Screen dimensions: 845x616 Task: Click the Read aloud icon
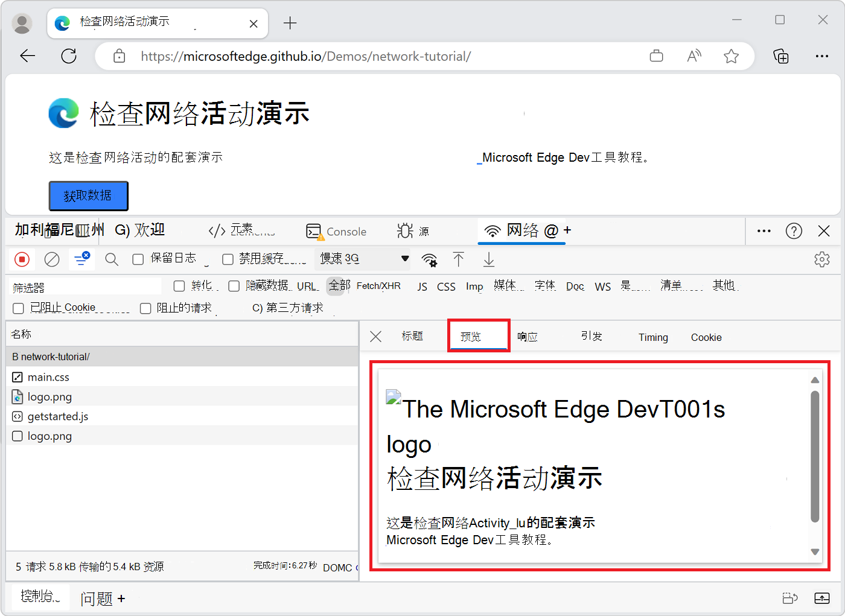[694, 56]
